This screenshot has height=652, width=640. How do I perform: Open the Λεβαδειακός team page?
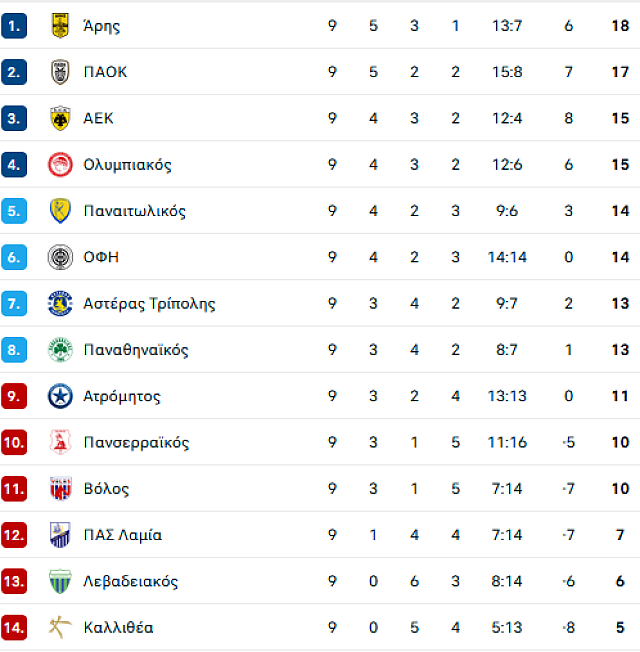coord(131,581)
